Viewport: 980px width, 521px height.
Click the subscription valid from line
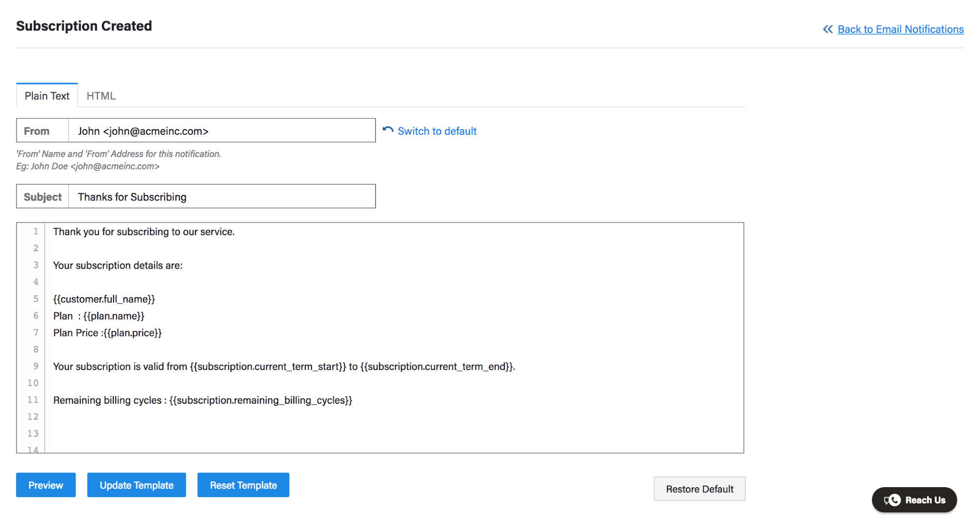pyautogui.click(x=284, y=366)
